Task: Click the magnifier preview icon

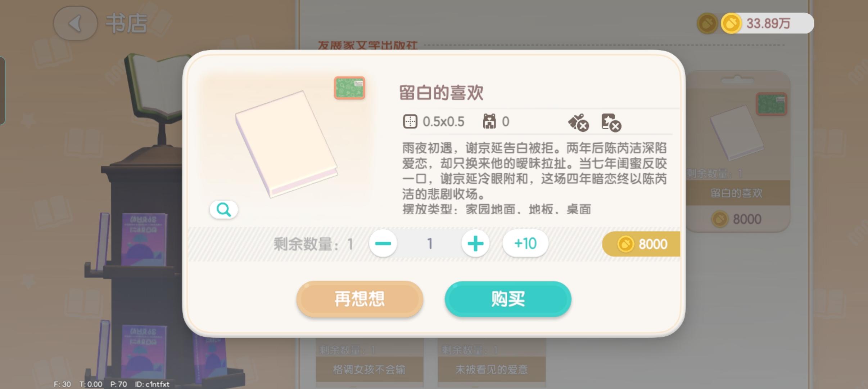Action: tap(223, 209)
